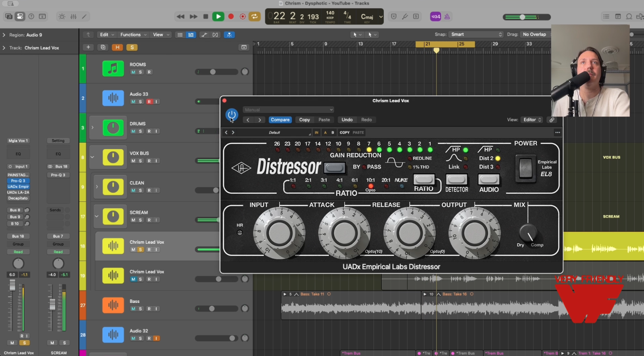Open the View menu in tracks area
Image resolution: width=644 pixels, height=356 pixels.
(x=161, y=35)
